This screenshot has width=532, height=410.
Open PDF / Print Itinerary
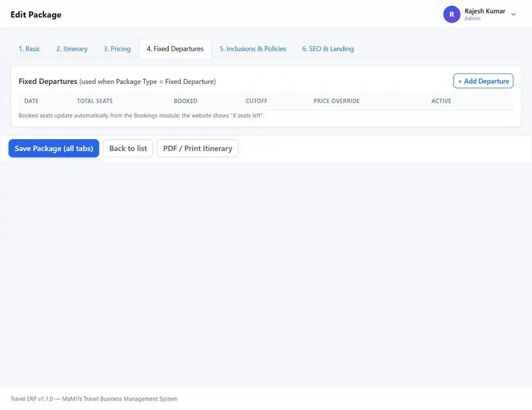click(198, 148)
